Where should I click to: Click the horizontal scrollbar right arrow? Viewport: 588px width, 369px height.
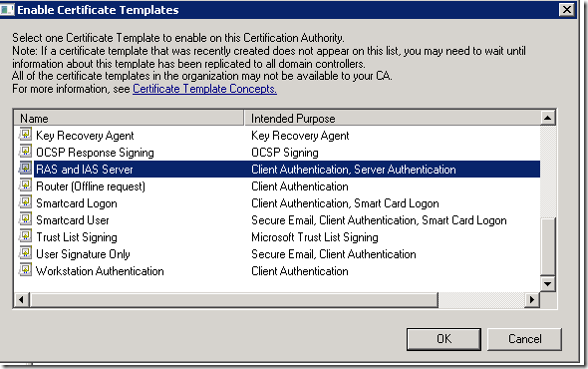point(532,299)
